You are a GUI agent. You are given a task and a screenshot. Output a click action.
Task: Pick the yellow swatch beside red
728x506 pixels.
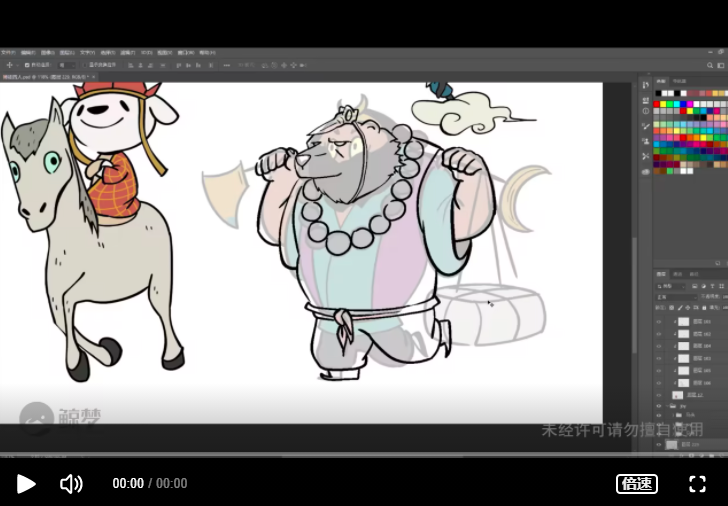click(663, 104)
